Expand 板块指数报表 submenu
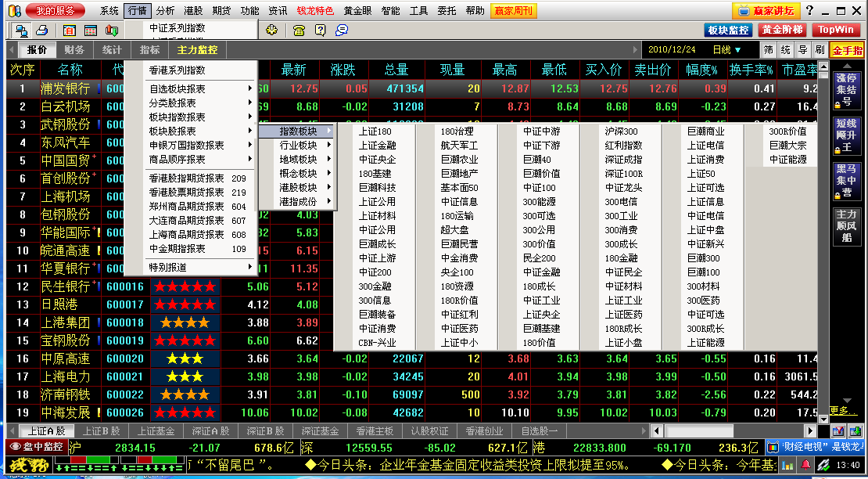This screenshot has height=479, width=868. point(200,117)
